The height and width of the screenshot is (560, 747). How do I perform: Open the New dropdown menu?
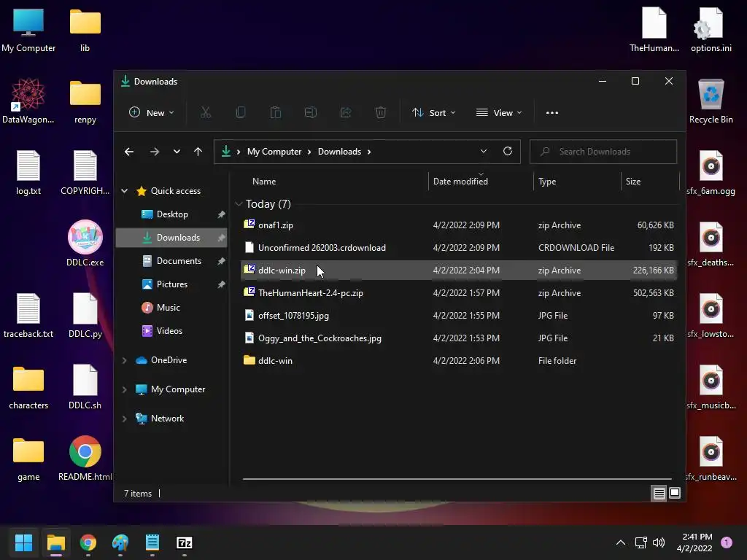tap(152, 112)
